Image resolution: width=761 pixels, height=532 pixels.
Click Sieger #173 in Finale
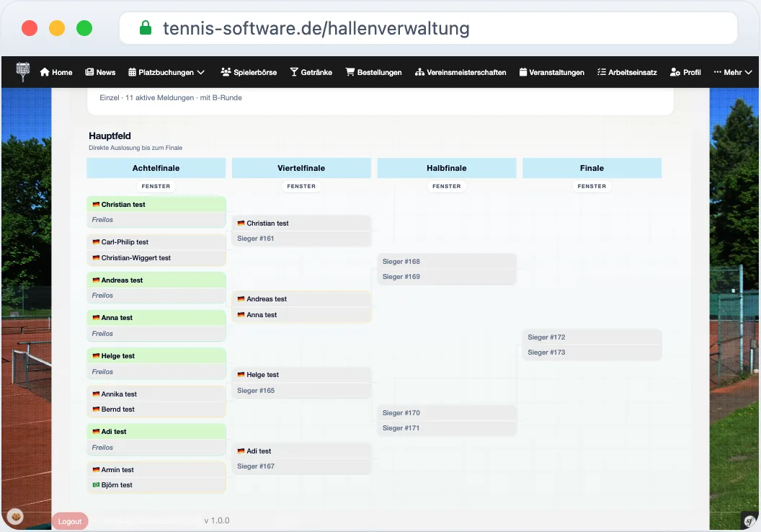592,353
